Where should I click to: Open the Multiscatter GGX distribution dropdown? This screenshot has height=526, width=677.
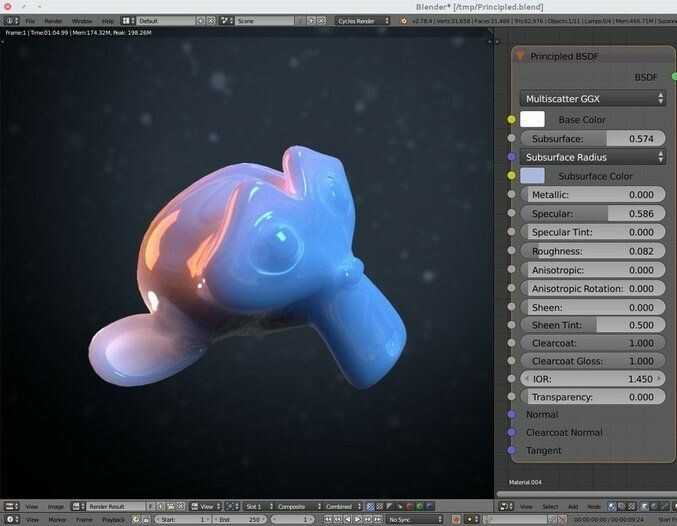pyautogui.click(x=593, y=99)
